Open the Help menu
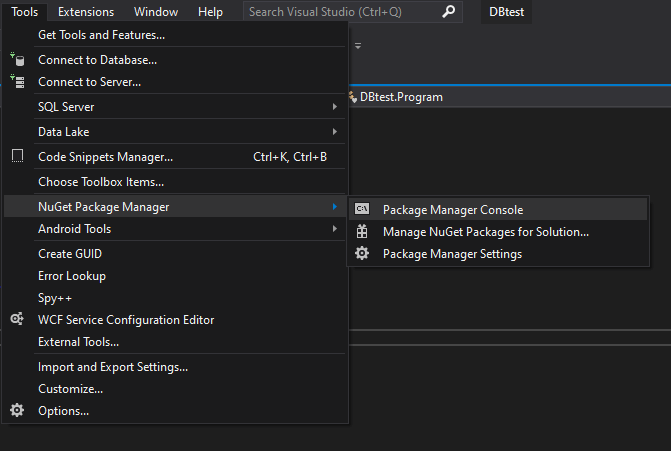 210,12
